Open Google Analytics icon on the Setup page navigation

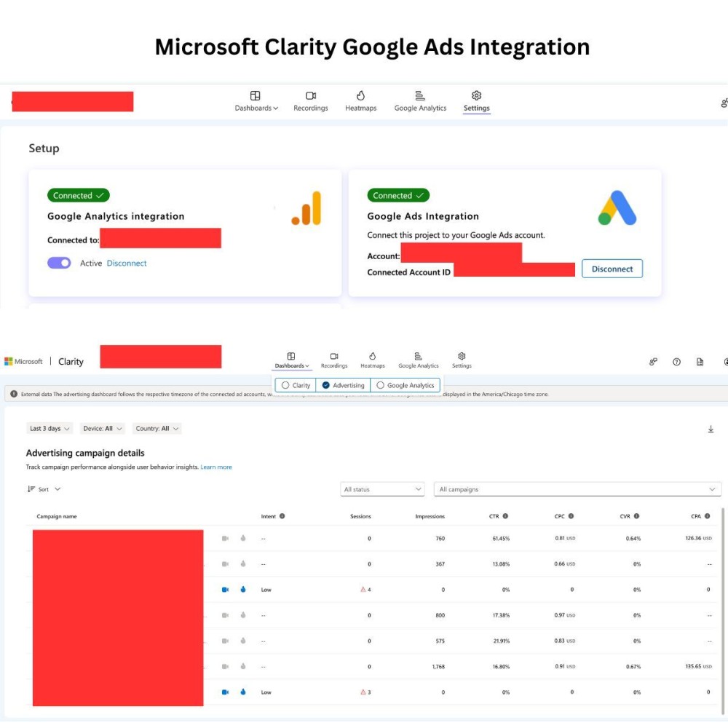[420, 95]
